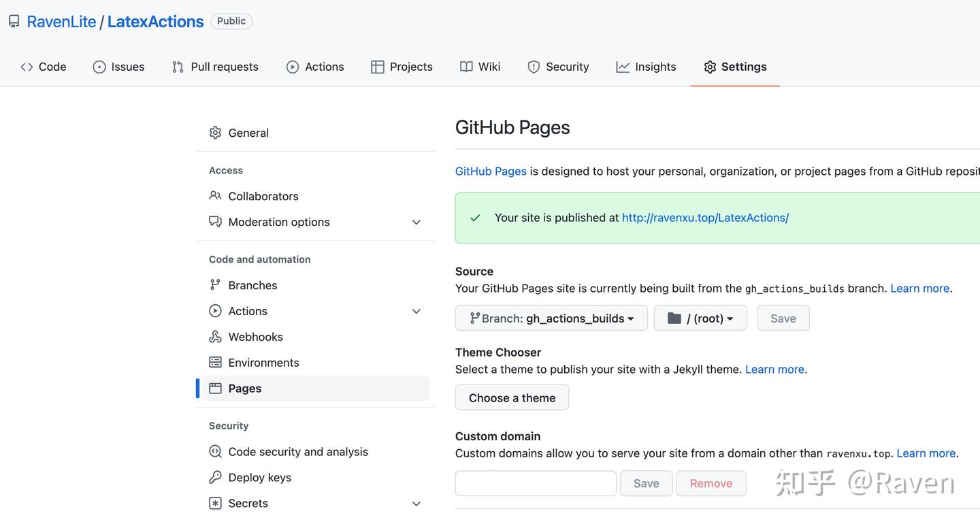Open the Wiki tab
Screen dimensions: 980x522
coord(480,67)
